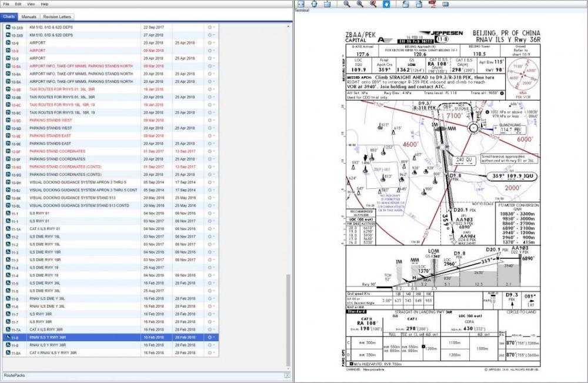Click the chart icon of row 11-1A

click(8, 228)
